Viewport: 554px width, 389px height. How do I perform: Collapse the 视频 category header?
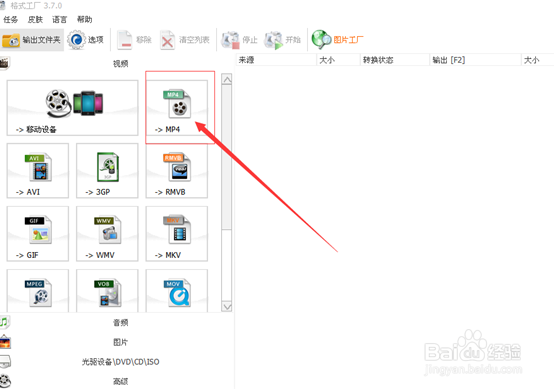117,64
